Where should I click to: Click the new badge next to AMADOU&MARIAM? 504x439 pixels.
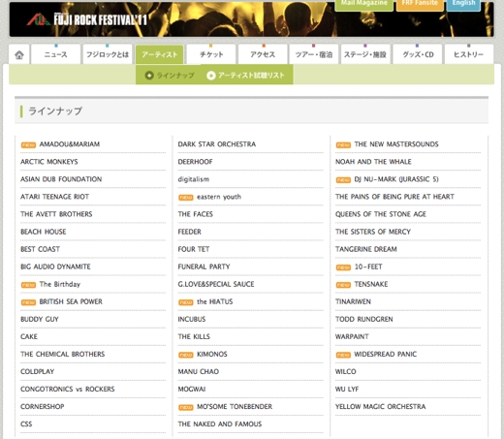(x=28, y=145)
